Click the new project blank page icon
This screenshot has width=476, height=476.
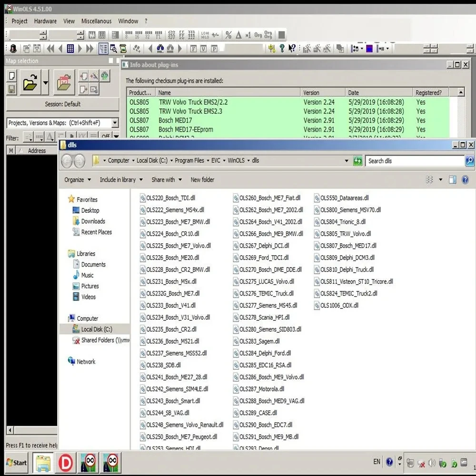tap(12, 76)
